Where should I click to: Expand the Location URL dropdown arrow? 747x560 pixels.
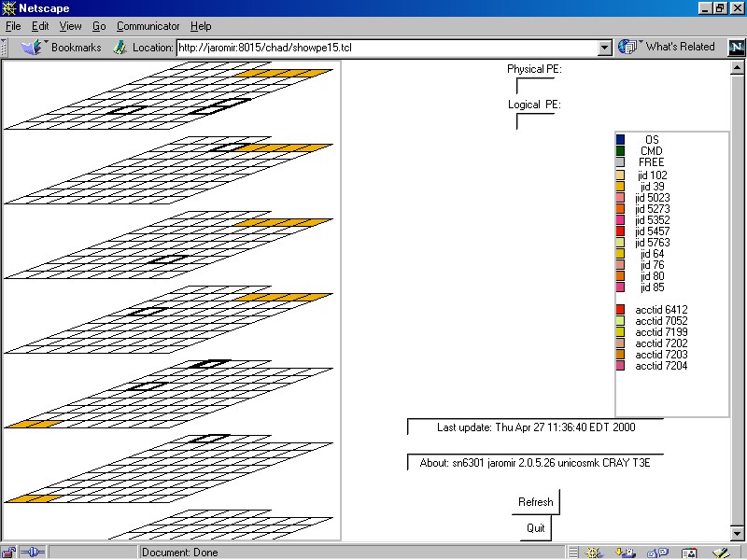click(605, 48)
